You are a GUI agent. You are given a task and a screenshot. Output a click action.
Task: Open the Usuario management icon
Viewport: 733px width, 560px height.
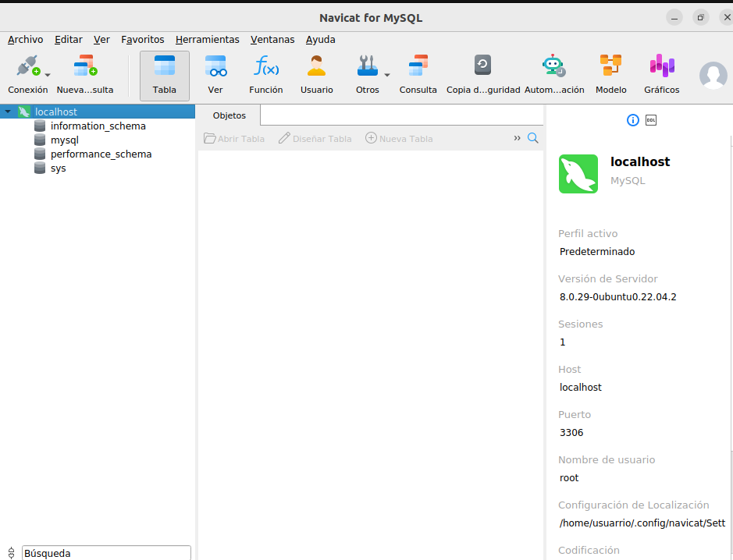click(x=316, y=66)
